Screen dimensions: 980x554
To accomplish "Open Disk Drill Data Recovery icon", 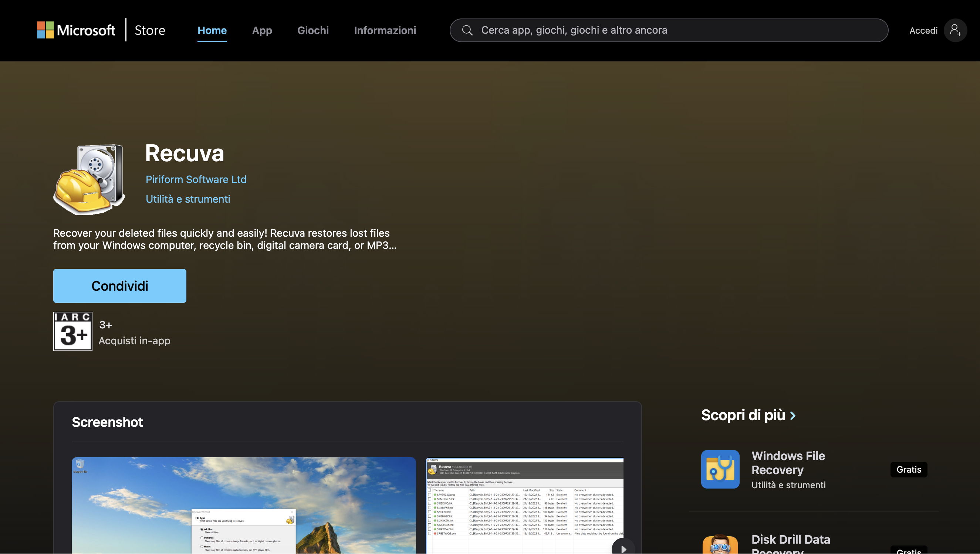I will pos(720,545).
